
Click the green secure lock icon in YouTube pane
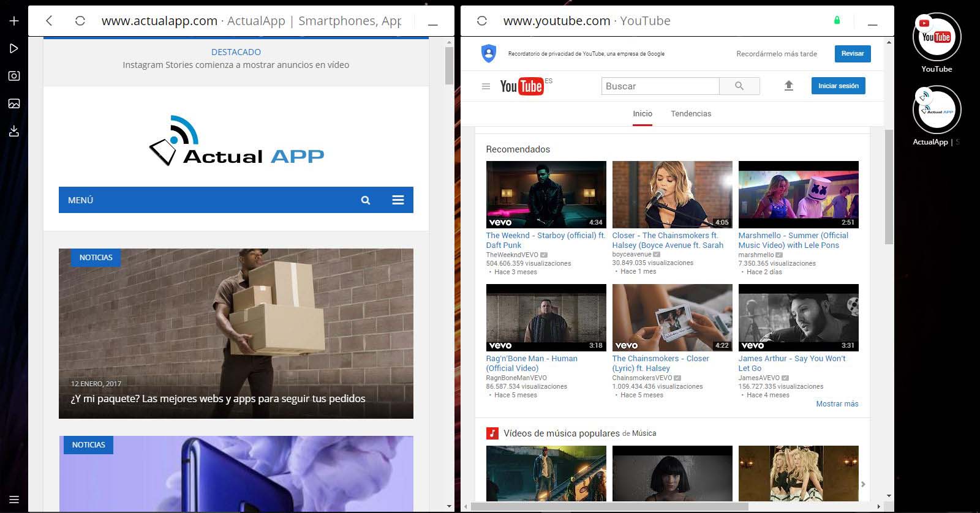pos(837,20)
